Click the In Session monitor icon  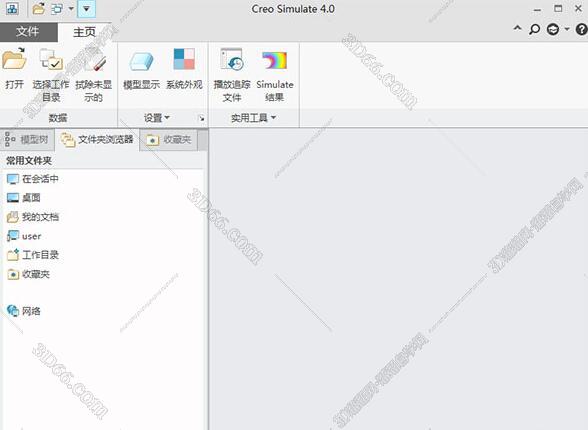(13, 179)
